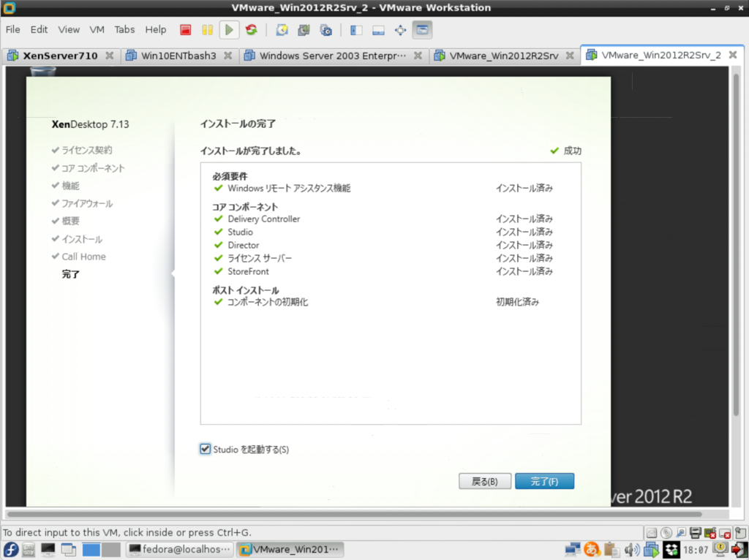This screenshot has width=749, height=560.
Task: Click the Delivery Controller row
Action: [383, 219]
